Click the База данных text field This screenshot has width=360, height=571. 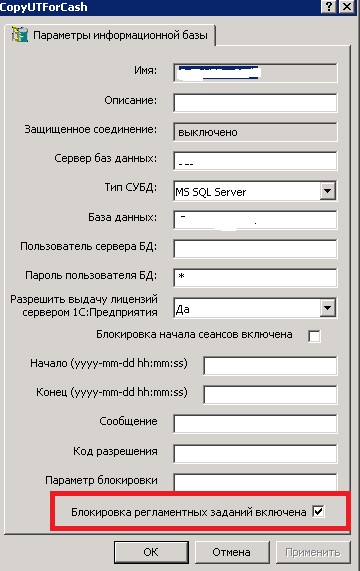click(x=255, y=220)
